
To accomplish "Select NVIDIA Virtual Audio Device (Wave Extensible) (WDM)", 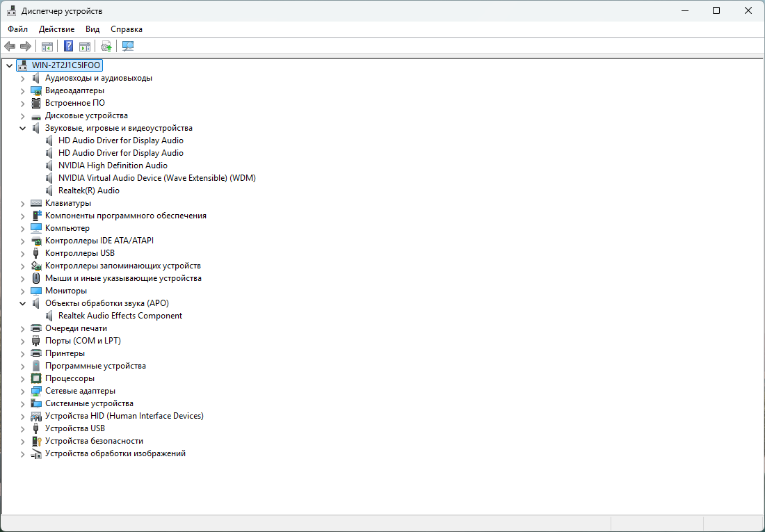I will (x=157, y=178).
